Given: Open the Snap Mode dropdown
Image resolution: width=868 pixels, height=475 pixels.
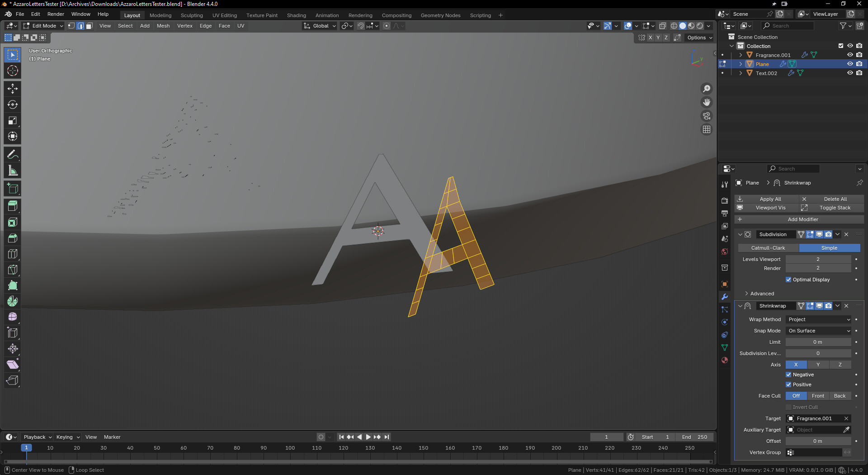Looking at the screenshot, I should (x=819, y=331).
